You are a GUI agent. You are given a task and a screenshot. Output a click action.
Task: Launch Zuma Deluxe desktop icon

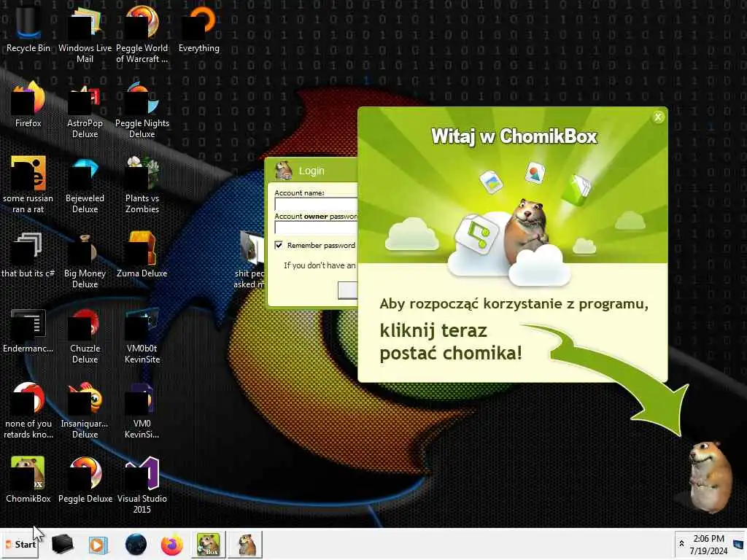pyautogui.click(x=142, y=255)
